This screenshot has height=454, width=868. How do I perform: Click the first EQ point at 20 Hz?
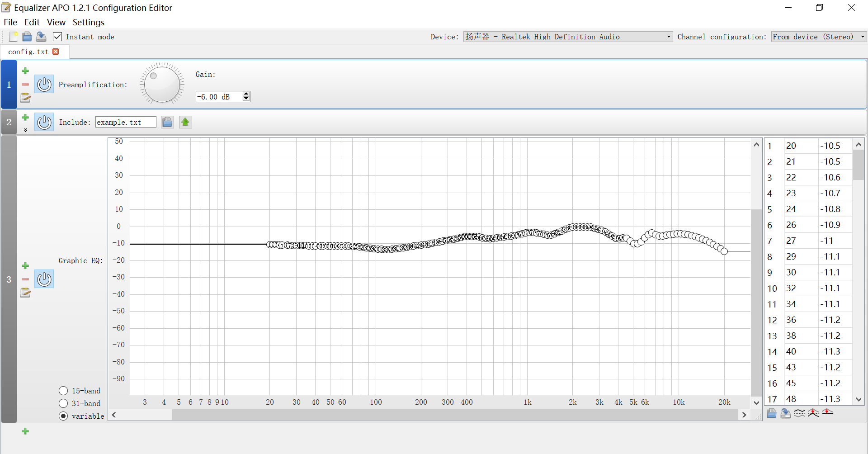[269, 245]
